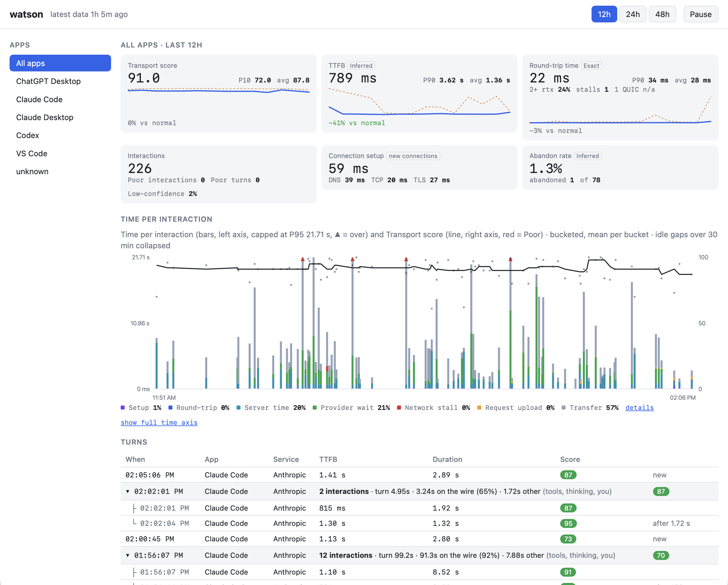Click the teal Server time legend swatch

pyautogui.click(x=239, y=407)
